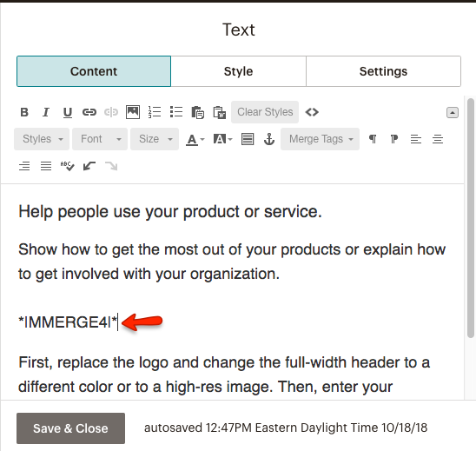Viewport: 476px width, 451px height.
Task: Toggle italic formatting
Action: [46, 112]
